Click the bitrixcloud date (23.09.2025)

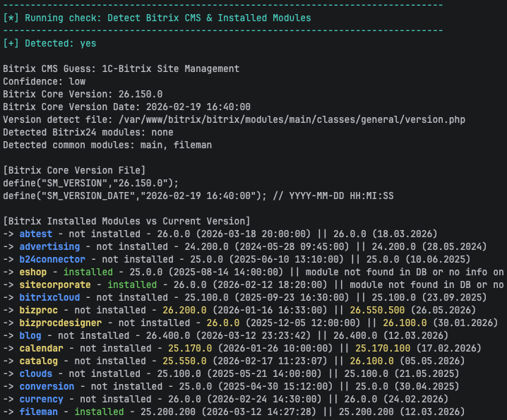tap(454, 297)
